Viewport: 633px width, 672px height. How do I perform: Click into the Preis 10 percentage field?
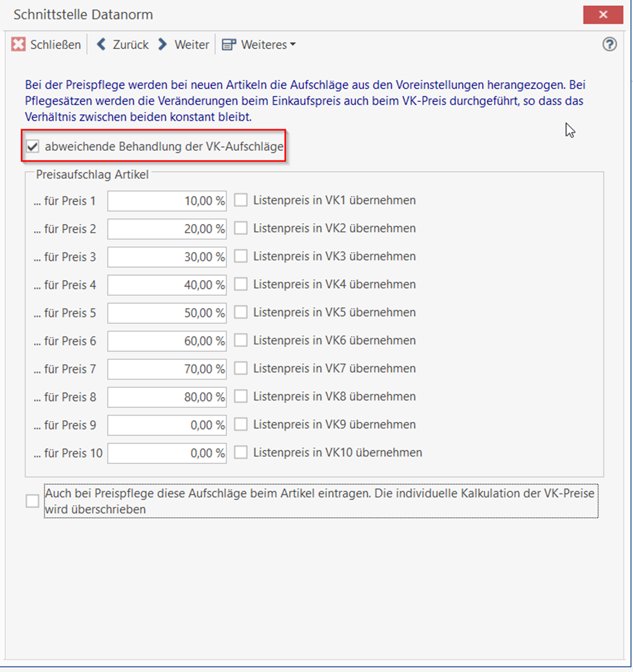167,453
